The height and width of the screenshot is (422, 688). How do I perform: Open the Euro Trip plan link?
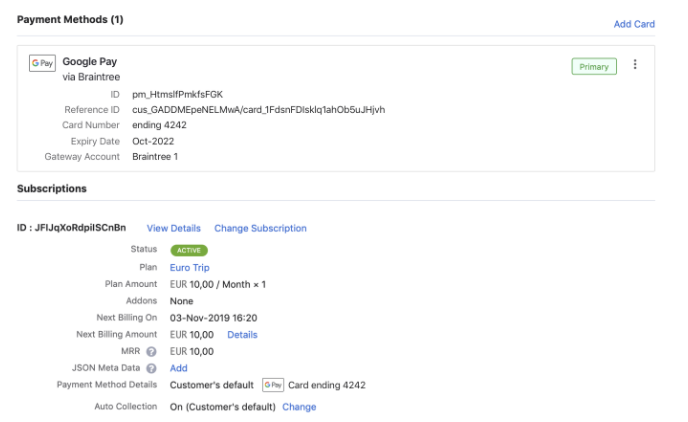click(190, 267)
